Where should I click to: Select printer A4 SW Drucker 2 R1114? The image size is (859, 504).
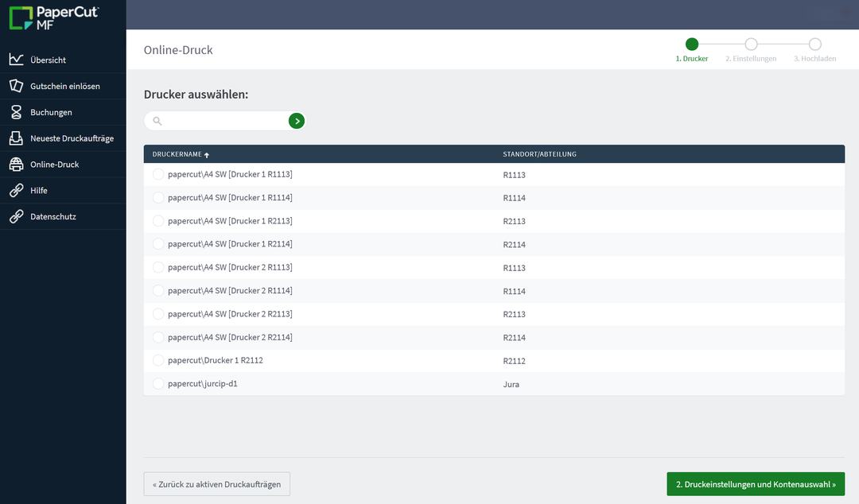click(x=158, y=291)
